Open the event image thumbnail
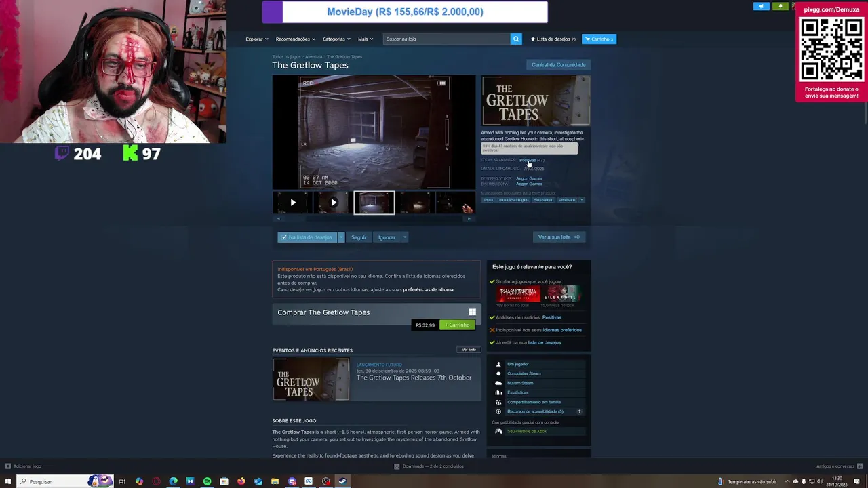The width and height of the screenshot is (868, 488). 311,380
